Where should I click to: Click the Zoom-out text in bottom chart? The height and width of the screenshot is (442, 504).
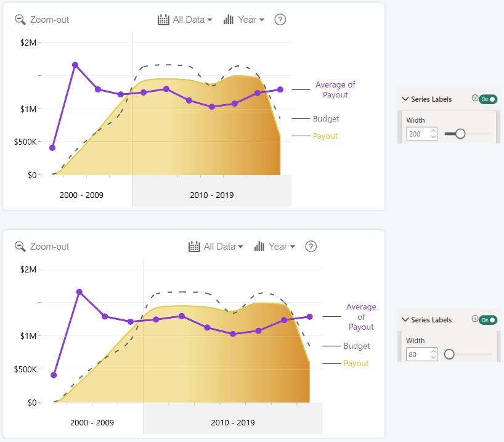[x=49, y=247]
